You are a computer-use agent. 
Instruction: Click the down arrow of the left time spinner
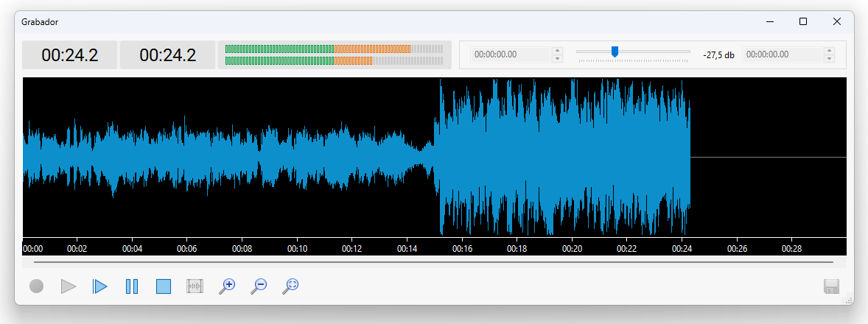click(x=558, y=58)
